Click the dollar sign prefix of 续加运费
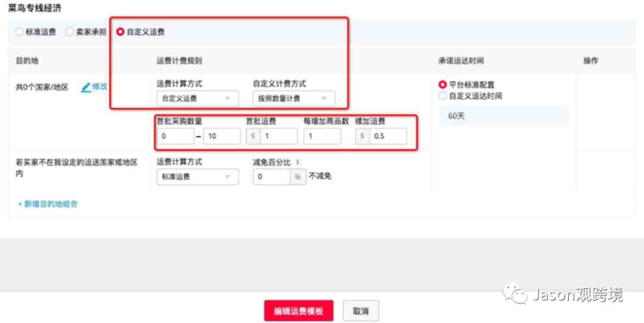This screenshot has height=323, width=644. tap(363, 136)
